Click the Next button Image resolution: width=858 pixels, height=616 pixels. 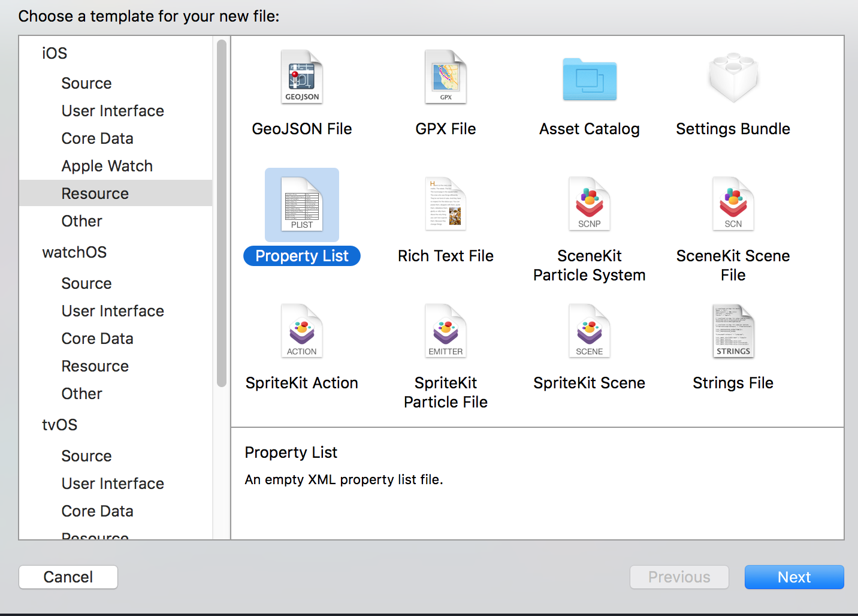pyautogui.click(x=794, y=577)
